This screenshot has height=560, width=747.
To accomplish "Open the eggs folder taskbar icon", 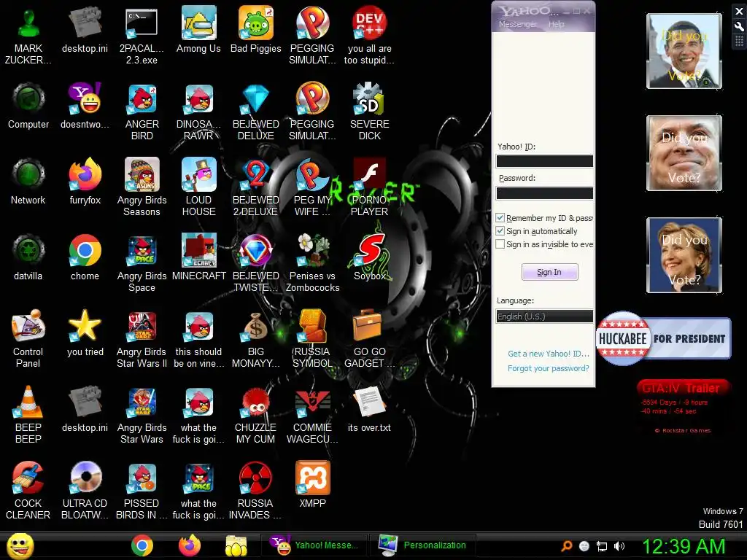I will coord(236,545).
